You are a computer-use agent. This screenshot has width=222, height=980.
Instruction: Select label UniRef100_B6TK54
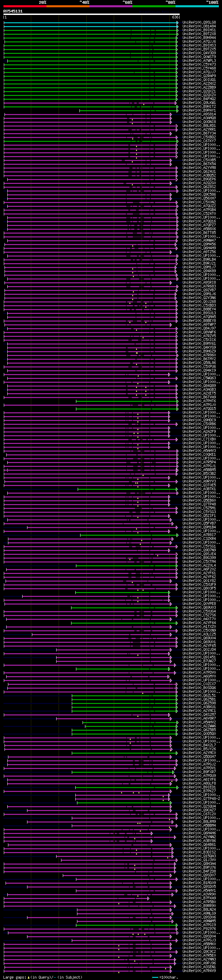pyautogui.click(x=199, y=164)
